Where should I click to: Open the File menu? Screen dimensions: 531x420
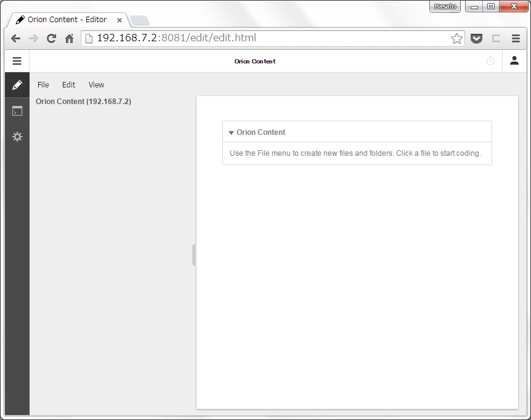pos(43,84)
